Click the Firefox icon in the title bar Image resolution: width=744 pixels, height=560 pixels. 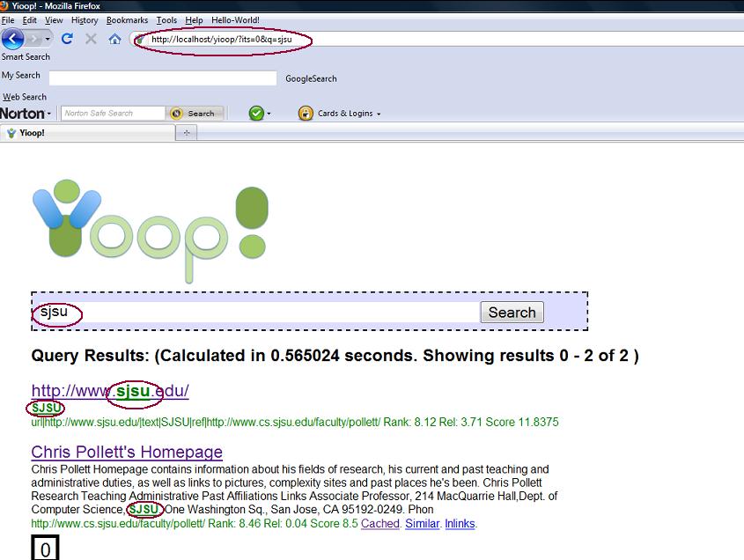click(x=4, y=5)
